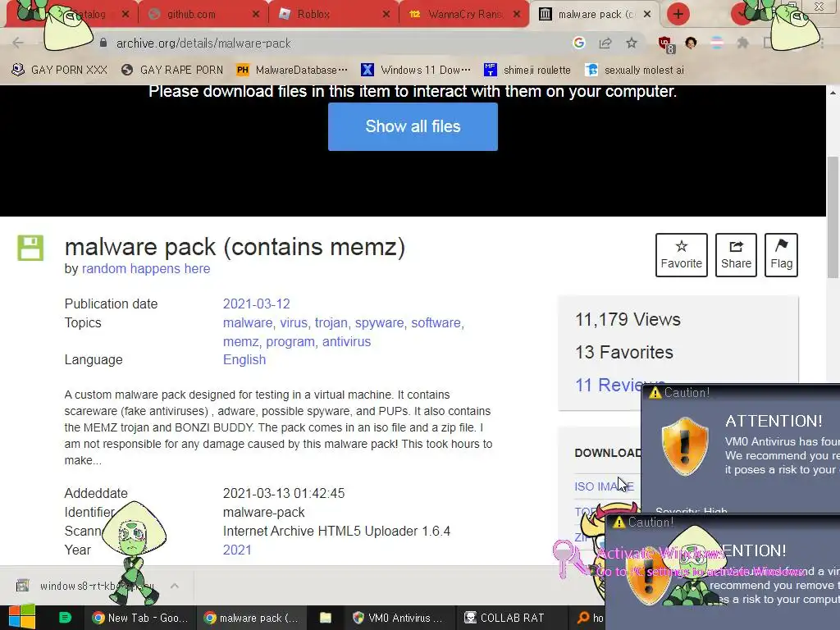Close the malware pack tab
The width and height of the screenshot is (840, 630).
click(647, 15)
